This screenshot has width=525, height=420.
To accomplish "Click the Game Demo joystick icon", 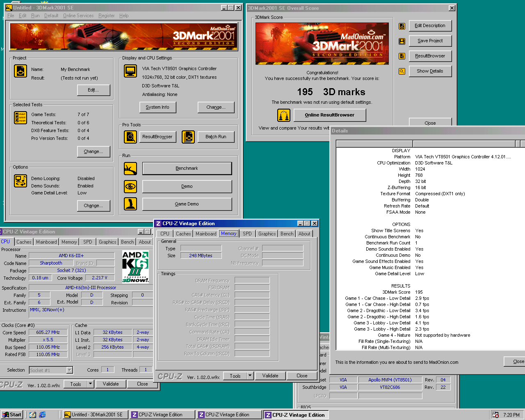I will click(130, 204).
